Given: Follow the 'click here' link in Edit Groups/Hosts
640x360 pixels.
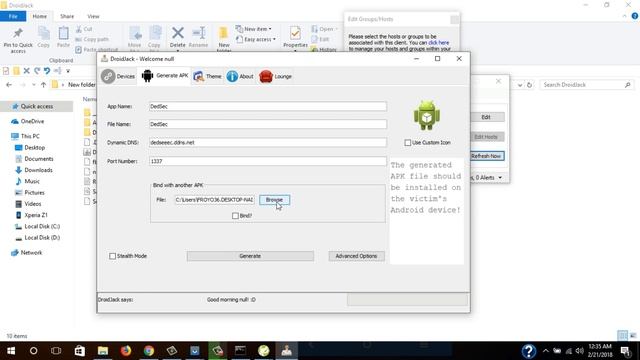Looking at the screenshot, I should coord(439,42).
